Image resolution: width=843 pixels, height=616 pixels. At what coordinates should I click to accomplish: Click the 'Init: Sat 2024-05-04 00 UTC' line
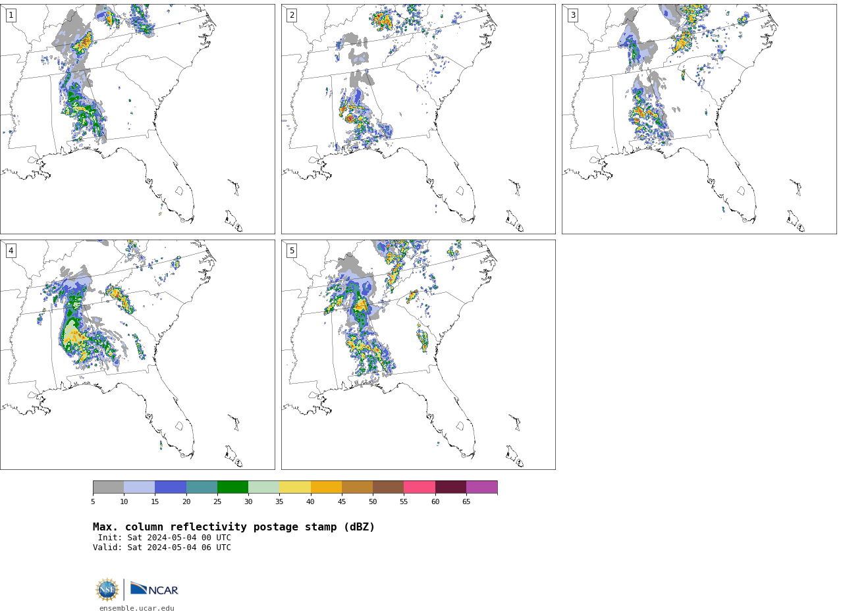165,538
